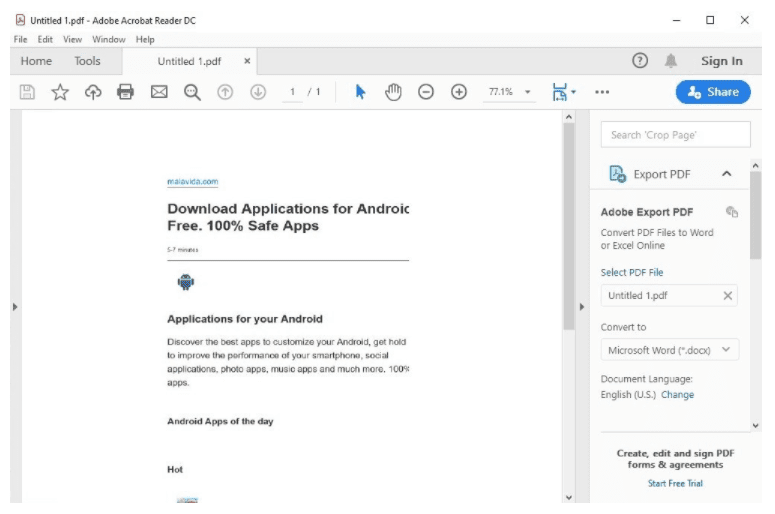The height and width of the screenshot is (514, 775).
Task: Go to previous page arrow
Action: click(x=225, y=92)
